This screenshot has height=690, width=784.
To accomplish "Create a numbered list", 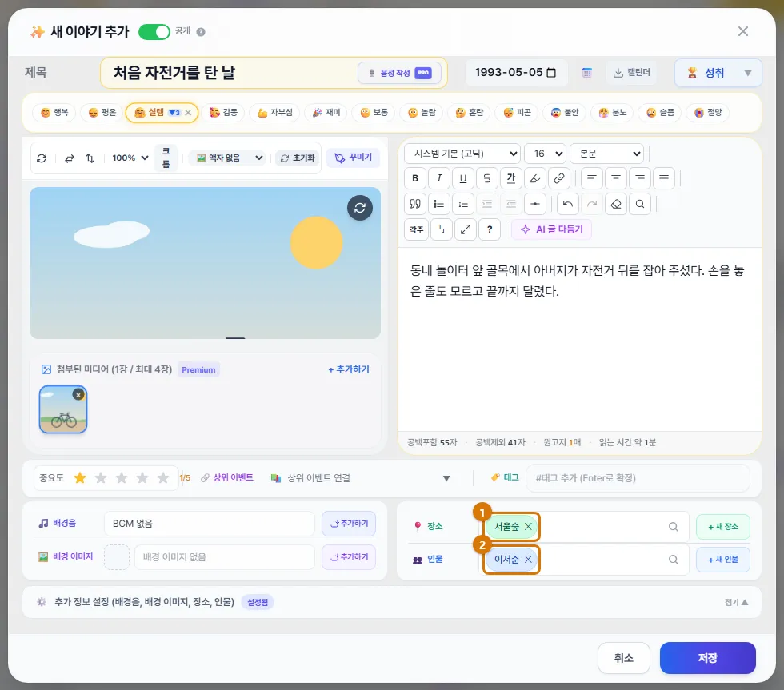I will click(x=463, y=204).
